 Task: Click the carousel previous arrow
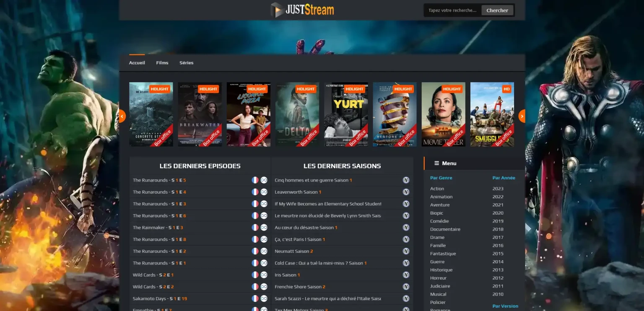(x=122, y=116)
